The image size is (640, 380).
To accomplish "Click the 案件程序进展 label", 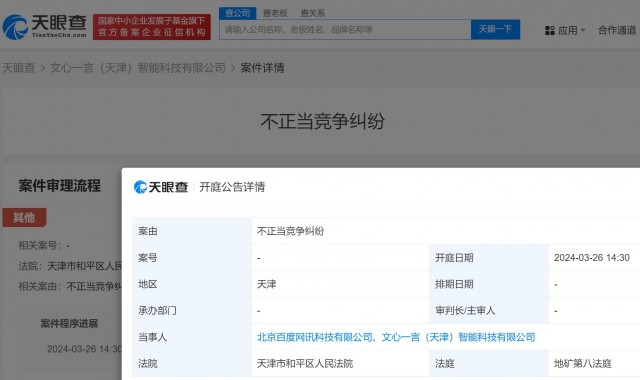I will (69, 324).
